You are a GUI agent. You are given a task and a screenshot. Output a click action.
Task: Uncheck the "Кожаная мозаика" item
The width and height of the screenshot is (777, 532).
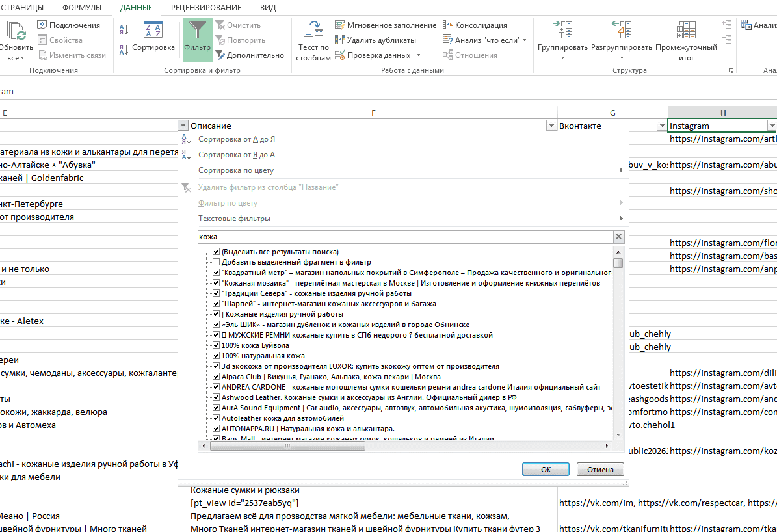coord(216,283)
